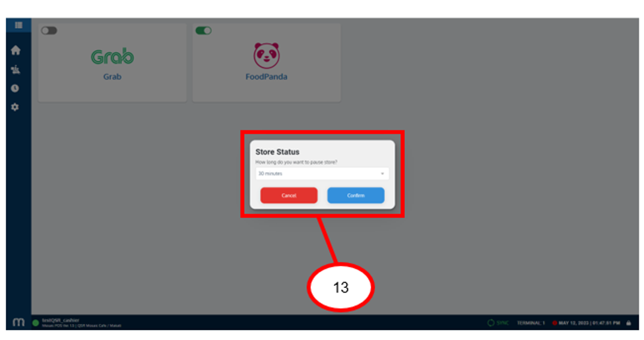Screen dimensions: 644x340
Task: Confirm the store pause duration
Action: point(356,195)
